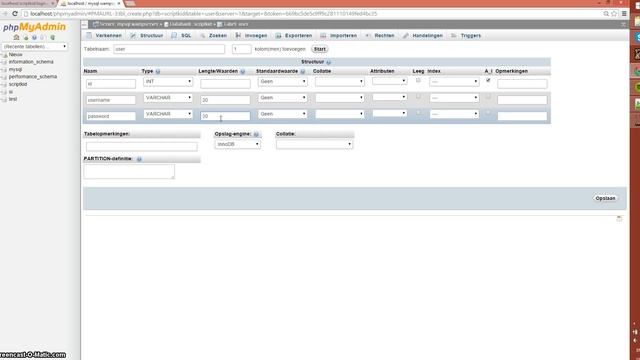The image size is (640, 360).
Task: Open help icon next to Type header
Action: point(158,71)
